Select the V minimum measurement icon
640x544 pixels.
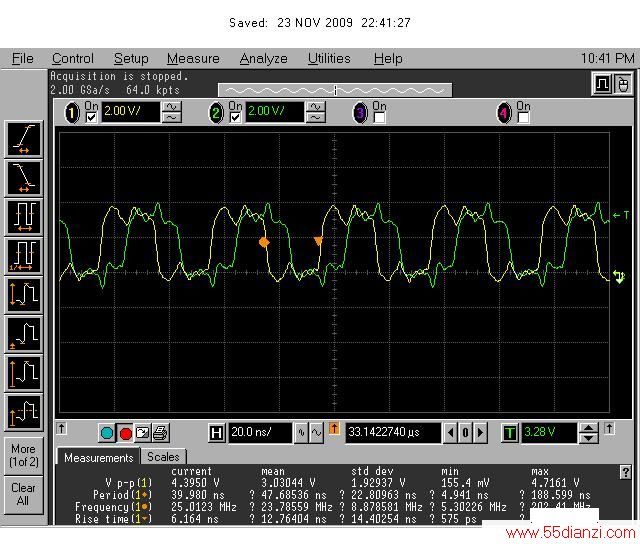tap(24, 334)
